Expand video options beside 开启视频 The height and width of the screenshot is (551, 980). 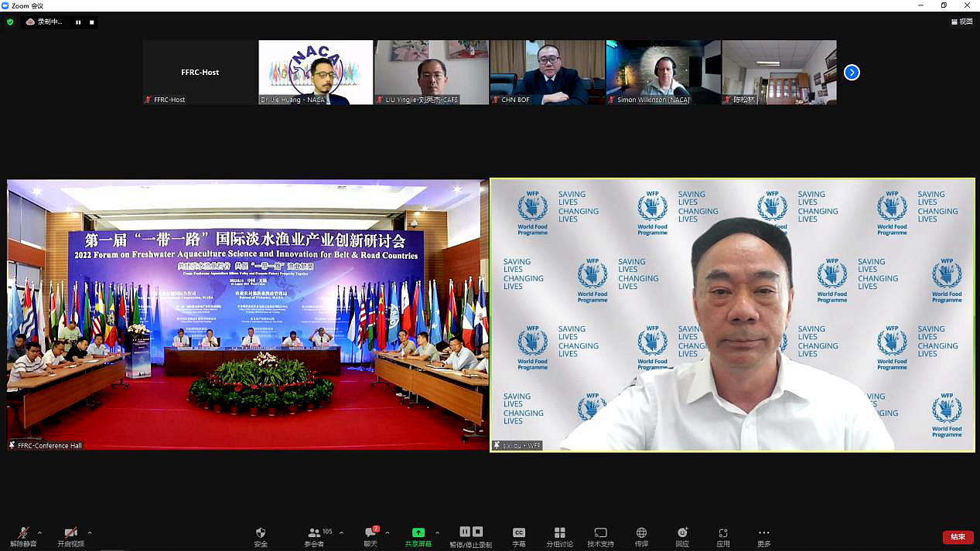coord(90,532)
